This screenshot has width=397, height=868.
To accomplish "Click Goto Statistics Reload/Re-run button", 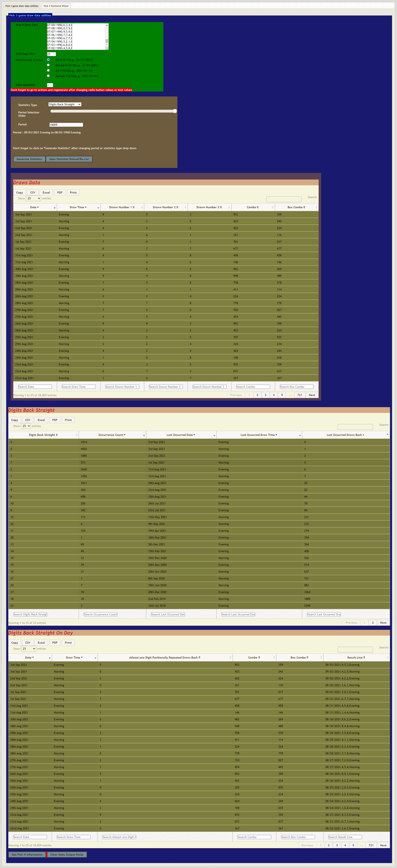I will 69,159.
